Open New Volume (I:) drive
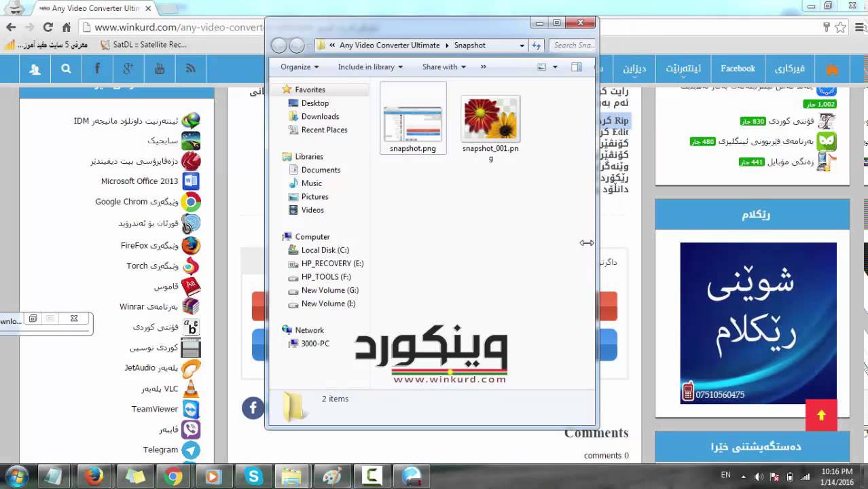Viewport: 868px width, 489px height. click(x=328, y=304)
